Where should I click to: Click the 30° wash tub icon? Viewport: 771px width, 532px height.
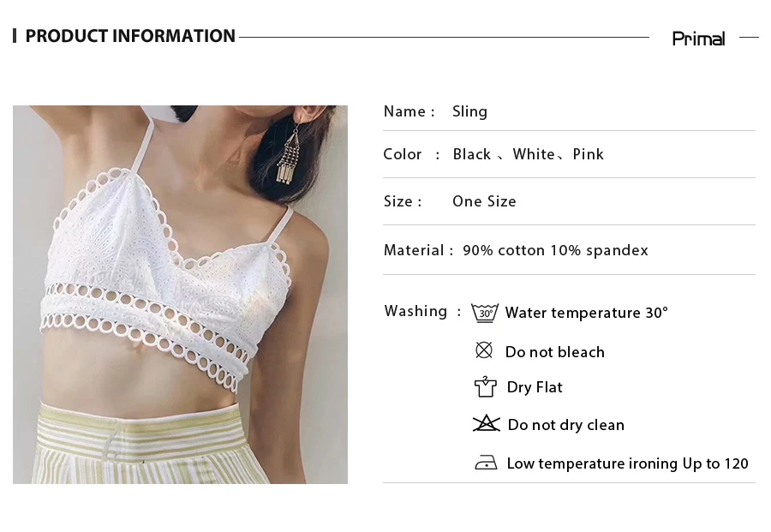(x=485, y=313)
